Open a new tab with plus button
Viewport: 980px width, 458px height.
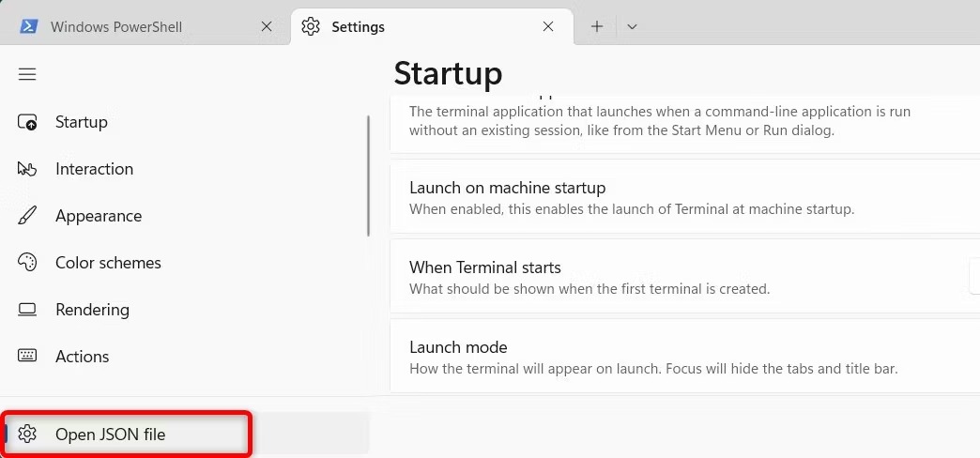tap(597, 26)
